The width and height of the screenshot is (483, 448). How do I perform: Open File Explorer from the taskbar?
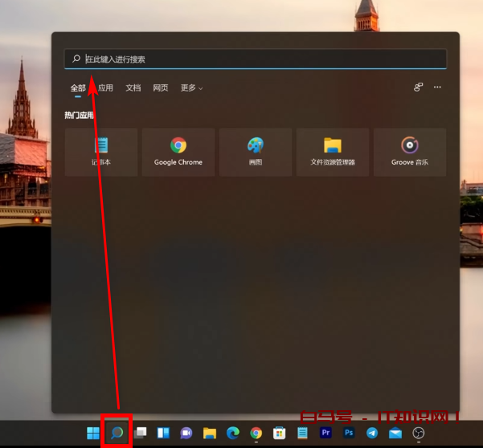210,434
